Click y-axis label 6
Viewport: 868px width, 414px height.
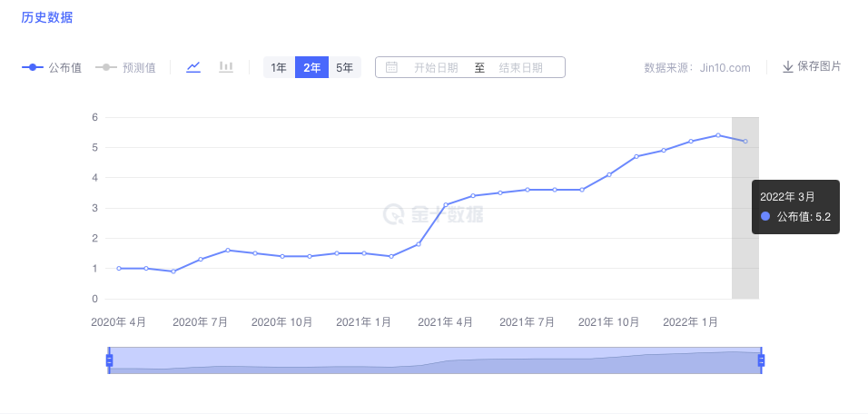[94, 117]
